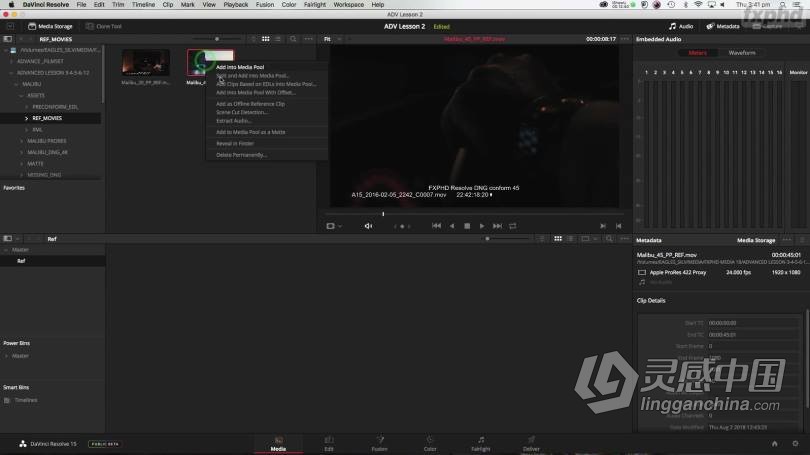810x455 pixels.
Task: Open the Clone Tool
Action: [105, 26]
